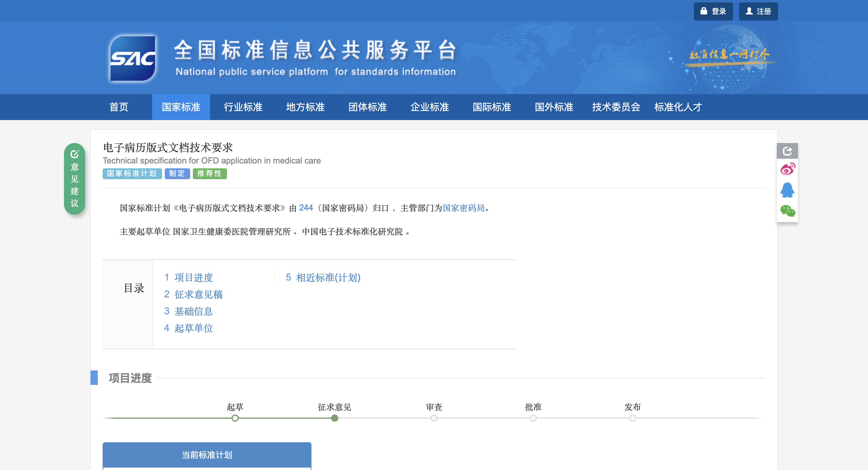Click the SAC logo icon
Image resolution: width=868 pixels, height=470 pixels.
pos(133,58)
